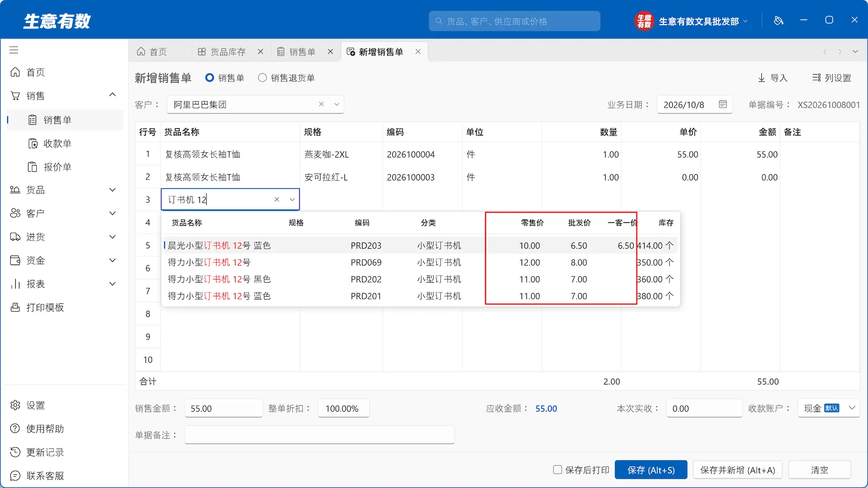Image resolution: width=868 pixels, height=488 pixels.
Task: Select the 销售单 radio button
Action: pyautogui.click(x=209, y=78)
